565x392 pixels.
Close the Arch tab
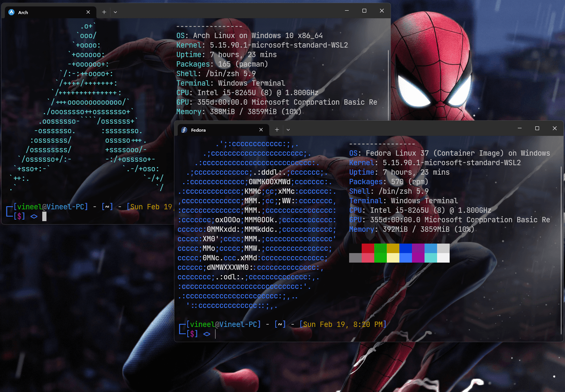point(88,12)
